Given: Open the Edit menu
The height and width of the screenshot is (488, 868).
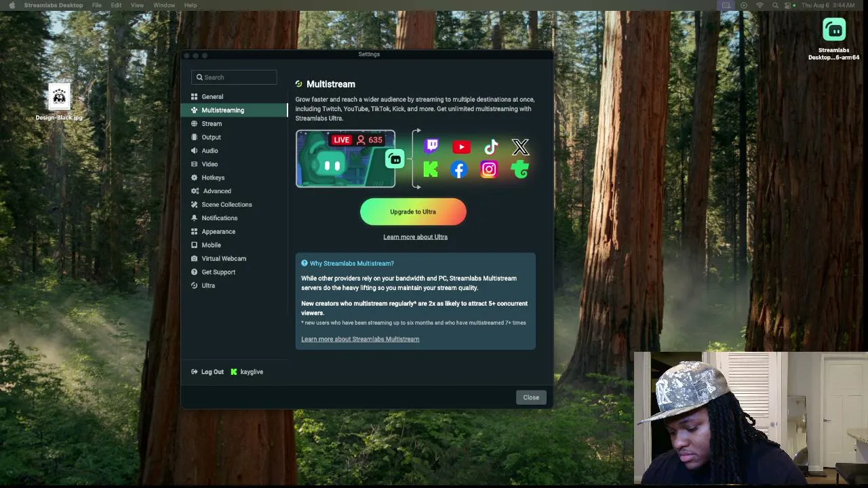Looking at the screenshot, I should pyautogui.click(x=116, y=5).
